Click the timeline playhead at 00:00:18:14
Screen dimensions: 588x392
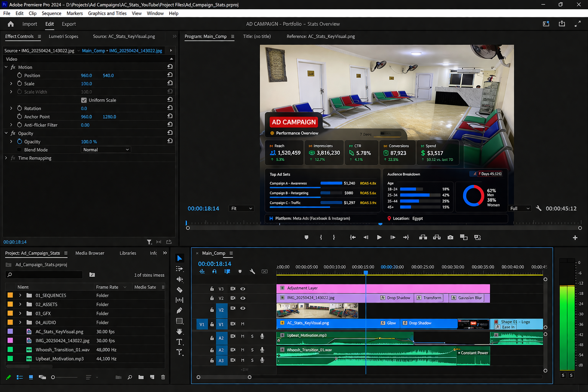366,273
